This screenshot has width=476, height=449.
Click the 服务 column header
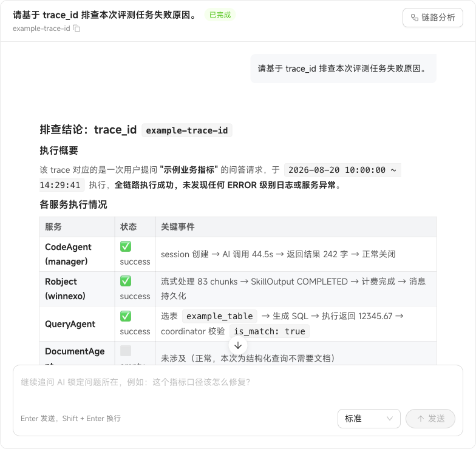tap(77, 227)
